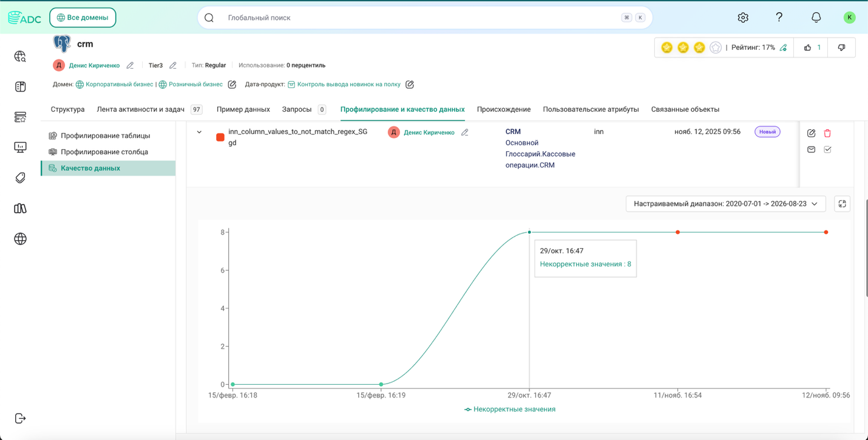Open Настраиваемый диапазон date range dropdown
The image size is (868, 440).
(x=725, y=204)
